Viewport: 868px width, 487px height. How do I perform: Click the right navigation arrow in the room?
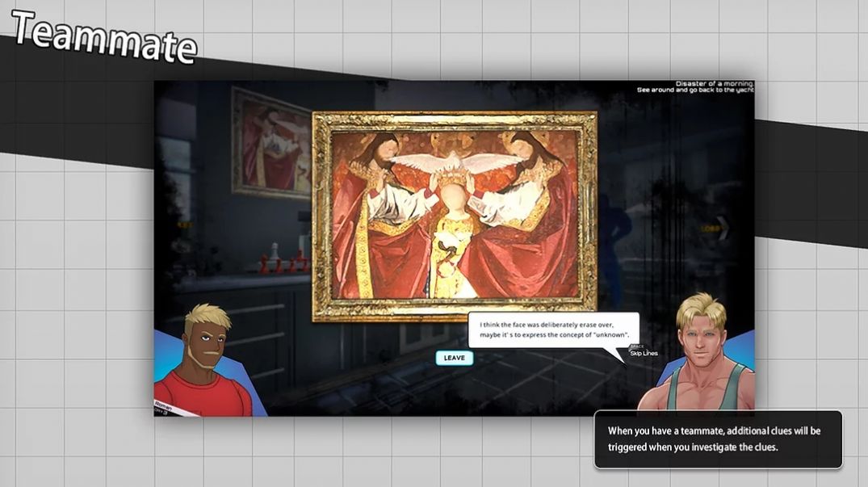point(722,228)
